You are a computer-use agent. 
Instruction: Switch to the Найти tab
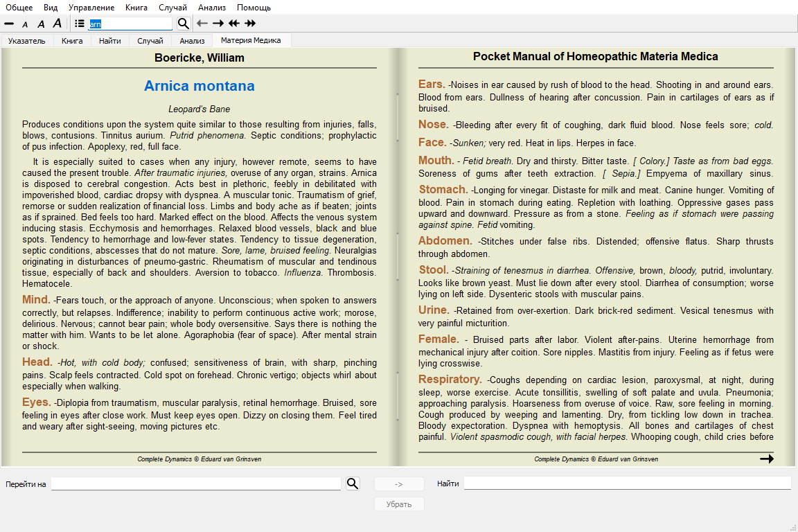pyautogui.click(x=109, y=41)
